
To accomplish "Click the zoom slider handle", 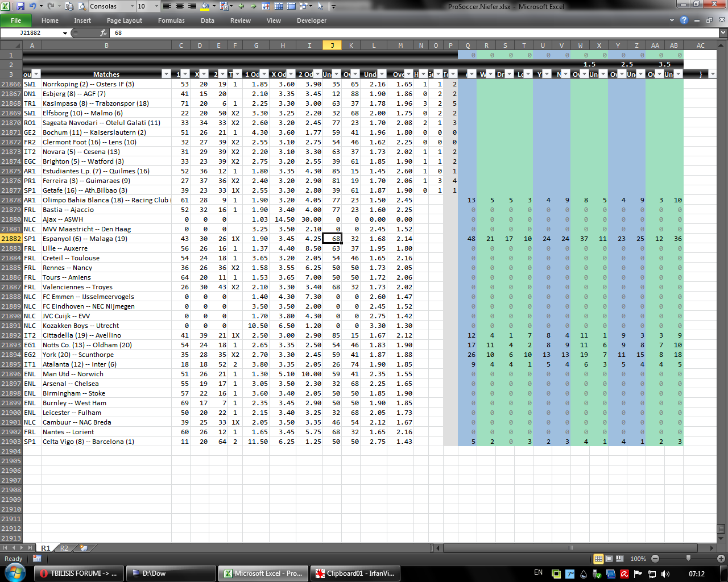I will pos(688,559).
